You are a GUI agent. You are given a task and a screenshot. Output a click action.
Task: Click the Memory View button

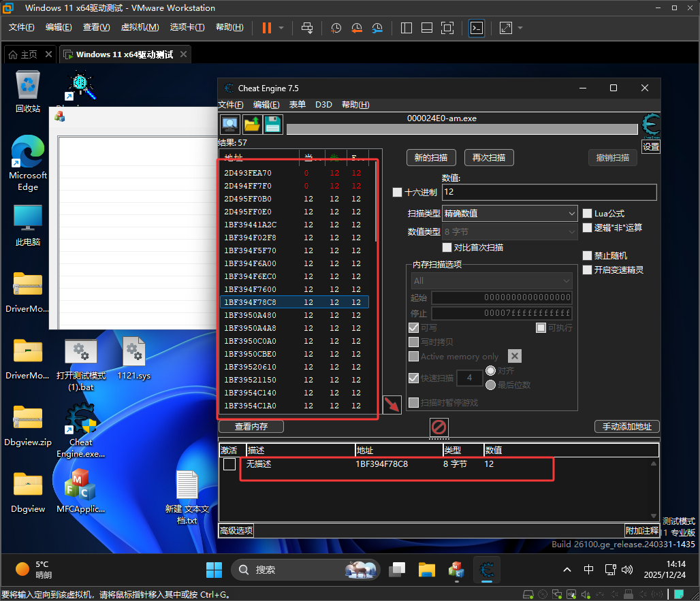click(251, 427)
